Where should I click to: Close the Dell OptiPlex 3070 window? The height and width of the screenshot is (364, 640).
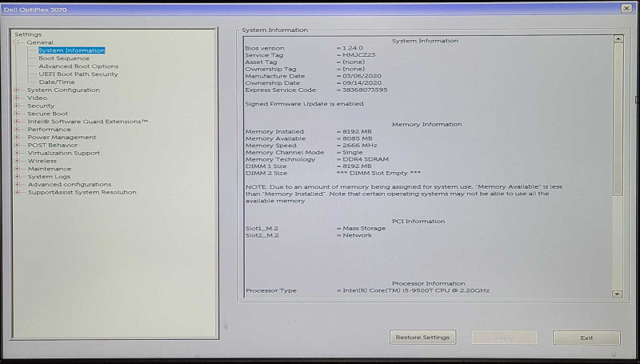click(626, 8)
